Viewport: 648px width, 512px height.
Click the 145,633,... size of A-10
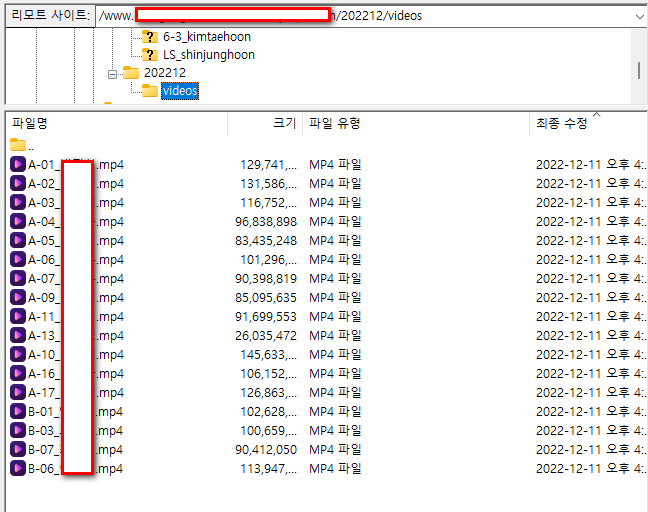click(x=269, y=355)
